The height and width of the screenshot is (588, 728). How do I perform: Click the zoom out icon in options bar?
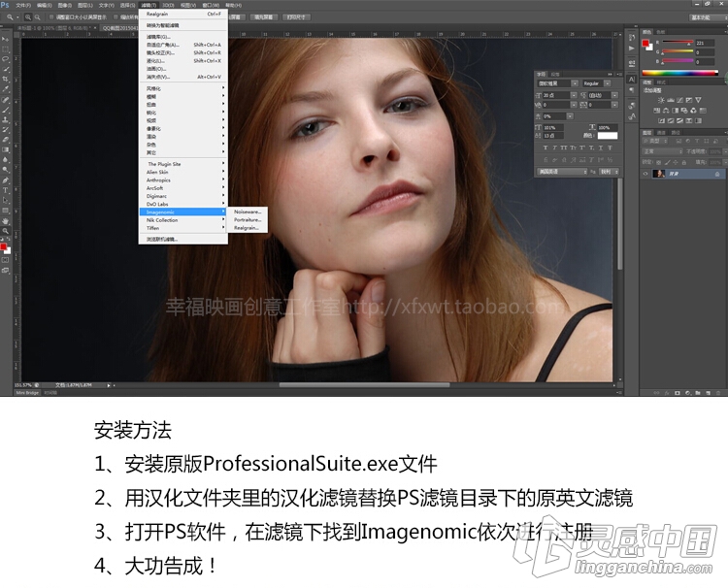pyautogui.click(x=37, y=17)
